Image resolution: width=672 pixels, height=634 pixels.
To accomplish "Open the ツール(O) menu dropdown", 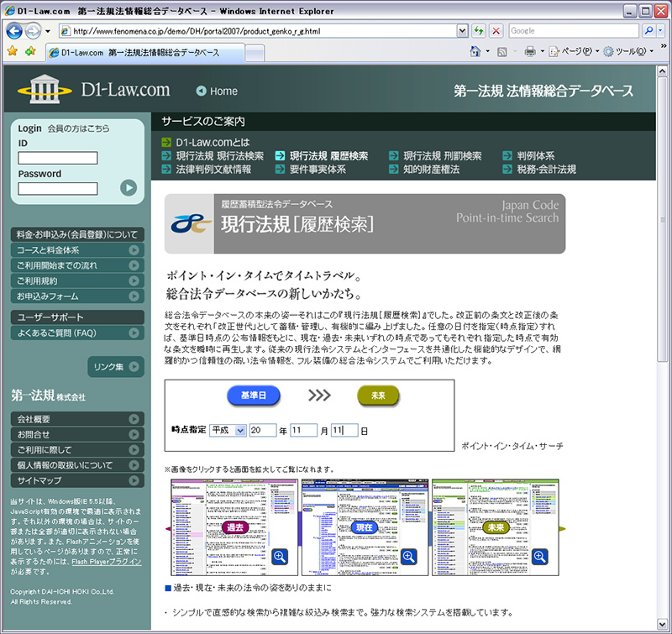I will coord(628,52).
